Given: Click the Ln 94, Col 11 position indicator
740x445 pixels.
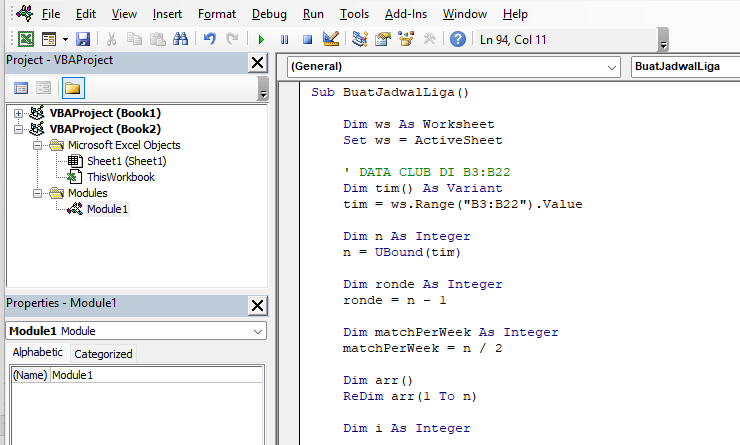Looking at the screenshot, I should pos(513,40).
